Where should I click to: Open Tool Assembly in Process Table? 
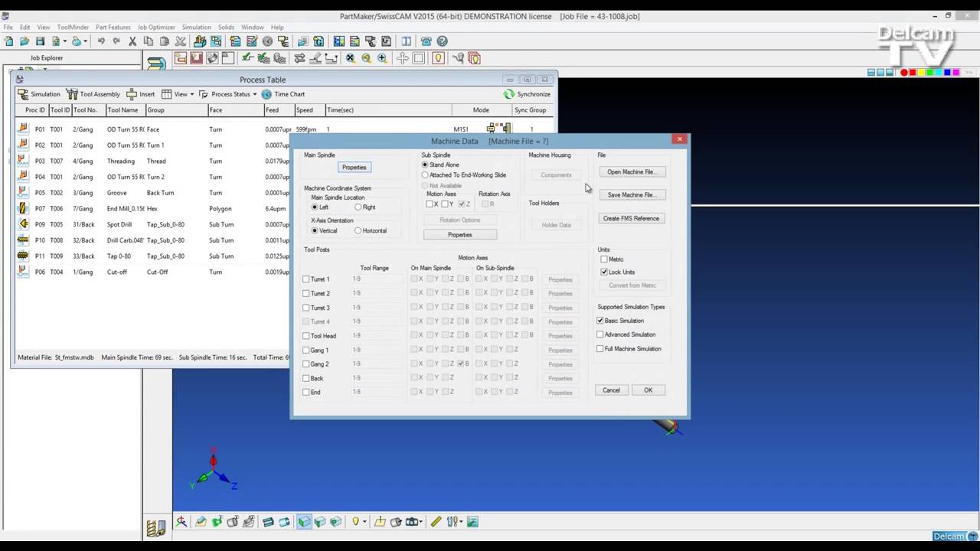(93, 94)
